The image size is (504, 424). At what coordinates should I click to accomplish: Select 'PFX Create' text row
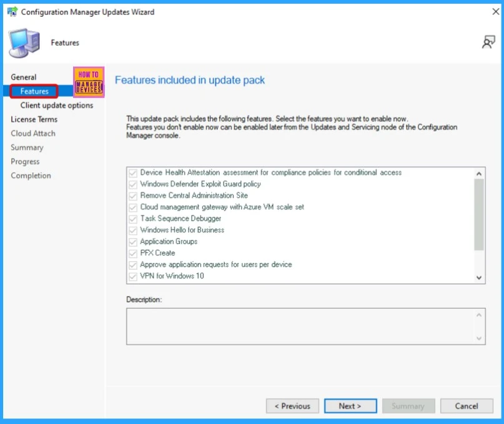tap(157, 253)
